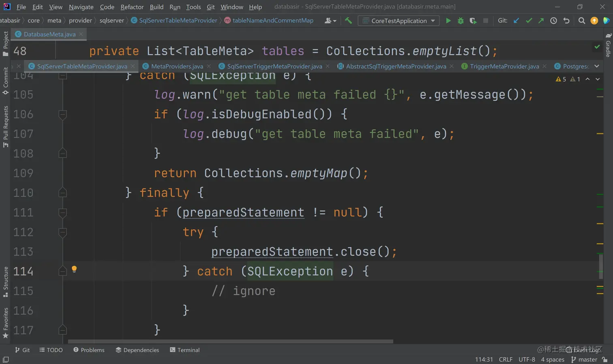Open the Refactor menu
This screenshot has height=364, width=613.
point(132,7)
